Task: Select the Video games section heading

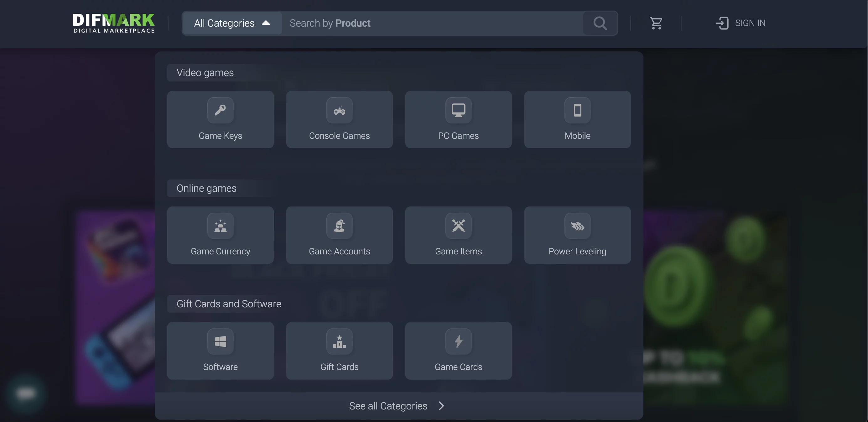Action: 205,72
